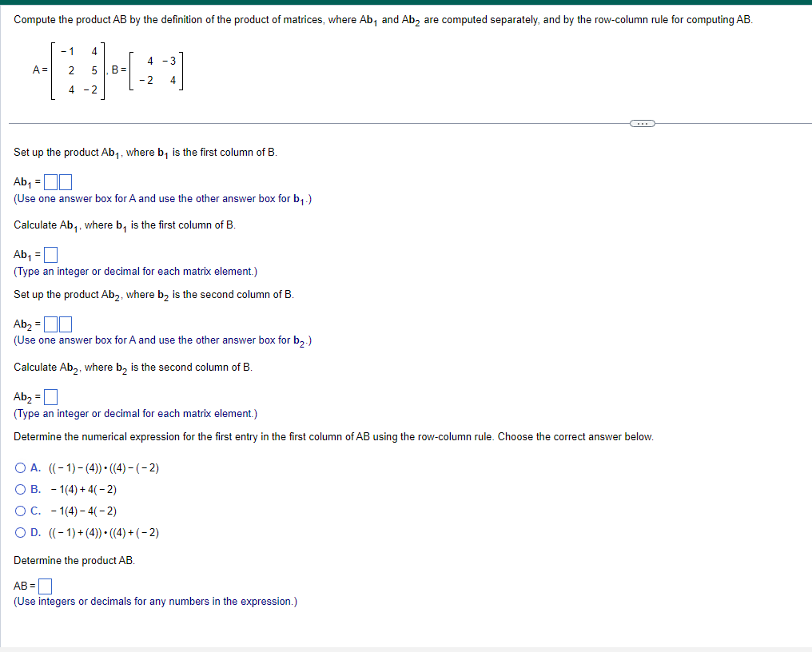Select answer ((-1)-(4))•((4)-(-2))
Image resolution: width=812 pixels, height=652 pixels.
(x=20, y=467)
